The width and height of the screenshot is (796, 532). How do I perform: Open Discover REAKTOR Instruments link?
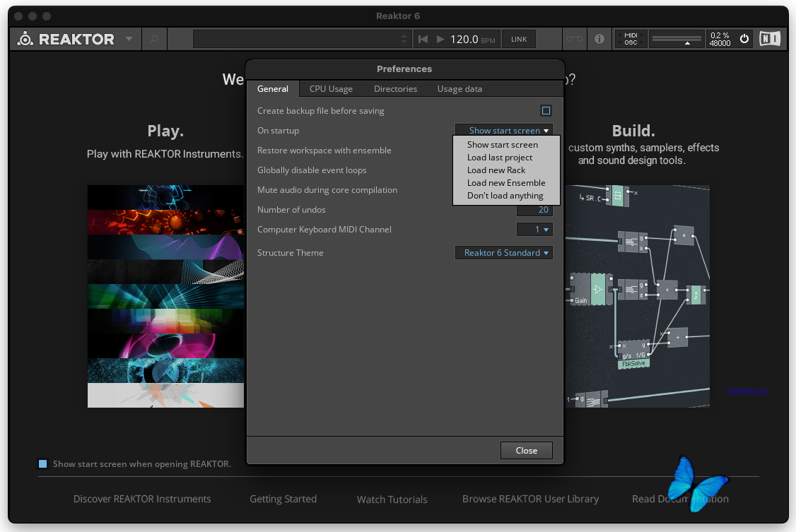[142, 499]
